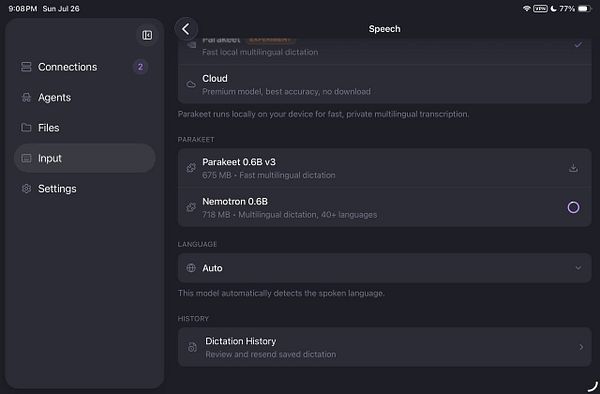Click the HISTORY section header

coord(193,319)
